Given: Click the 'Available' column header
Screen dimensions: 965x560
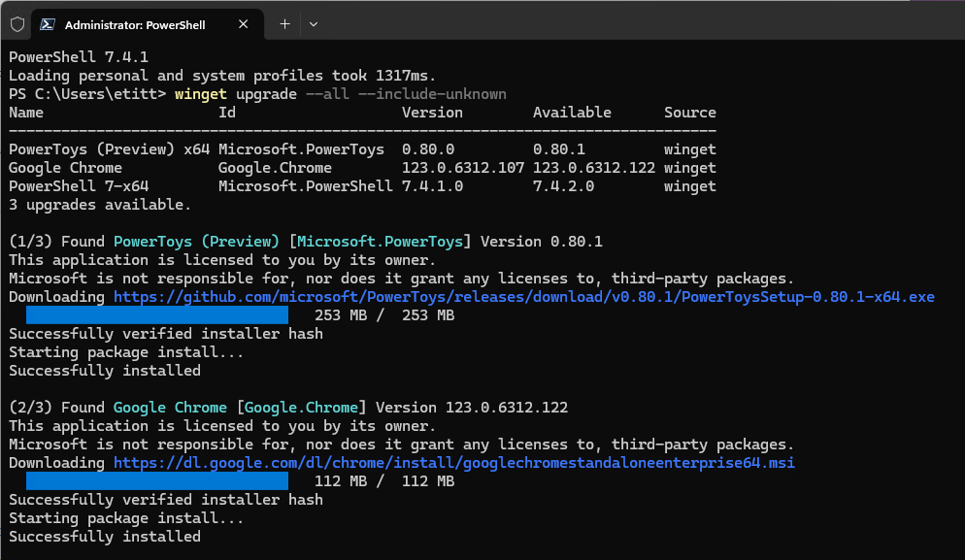Looking at the screenshot, I should pyautogui.click(x=572, y=113).
